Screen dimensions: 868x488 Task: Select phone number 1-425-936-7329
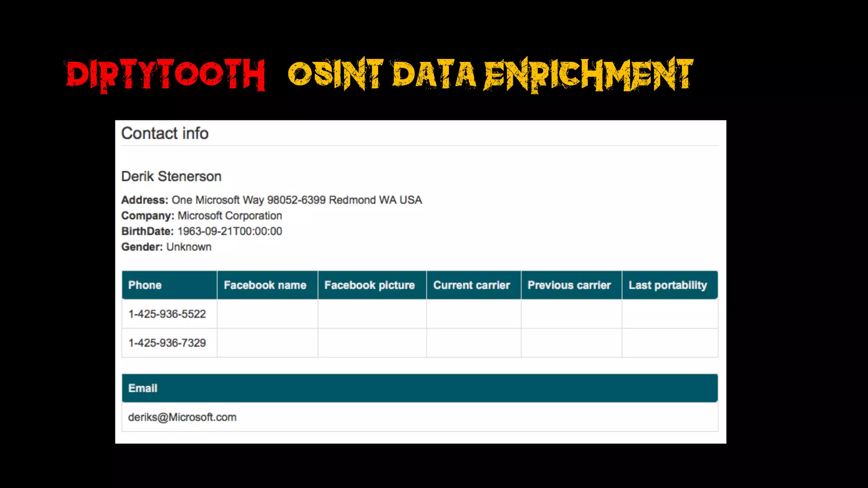[x=167, y=343]
